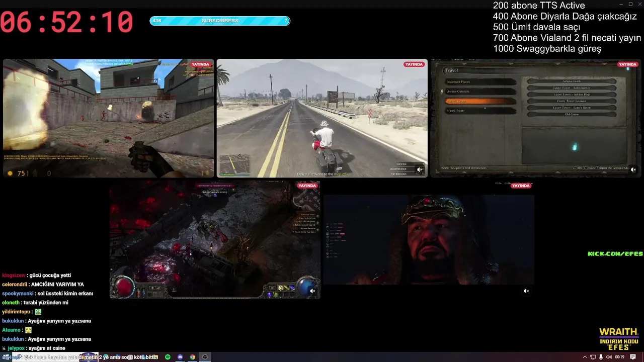The image size is (644, 362).
Task: Click yildirimtopu chat username
Action: tap(16, 312)
